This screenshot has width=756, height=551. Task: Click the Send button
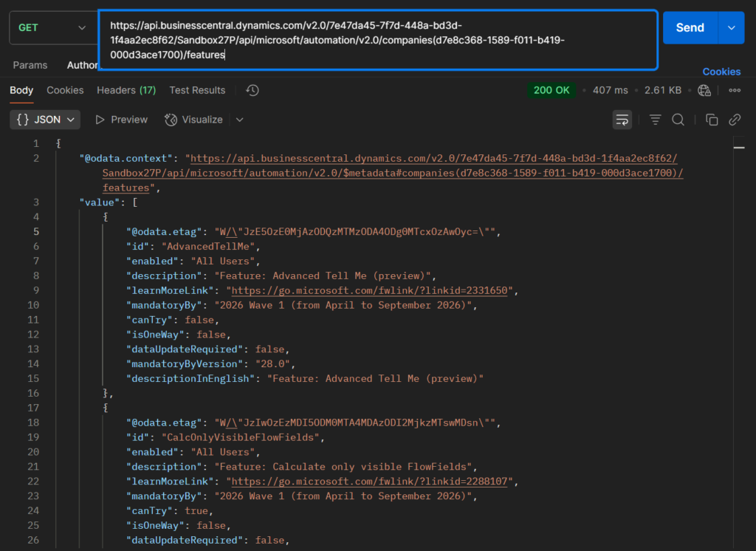click(690, 27)
